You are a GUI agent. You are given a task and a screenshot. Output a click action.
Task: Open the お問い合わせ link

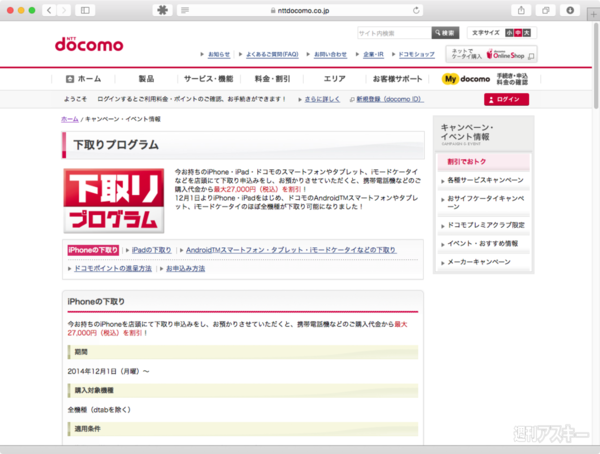[330, 54]
